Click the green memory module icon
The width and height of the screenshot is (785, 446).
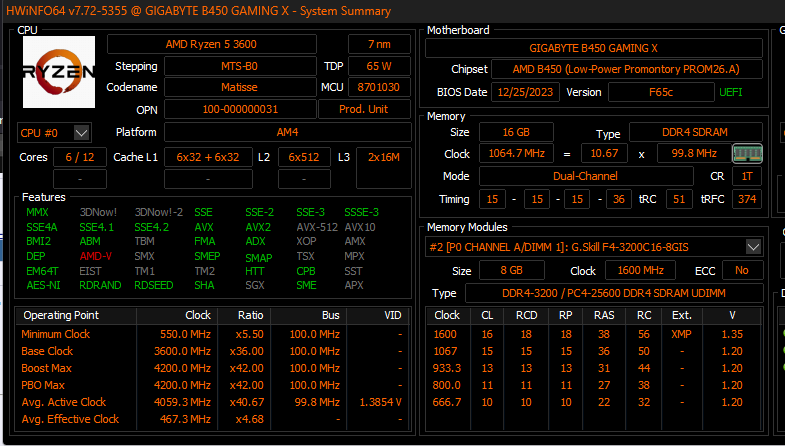(746, 154)
